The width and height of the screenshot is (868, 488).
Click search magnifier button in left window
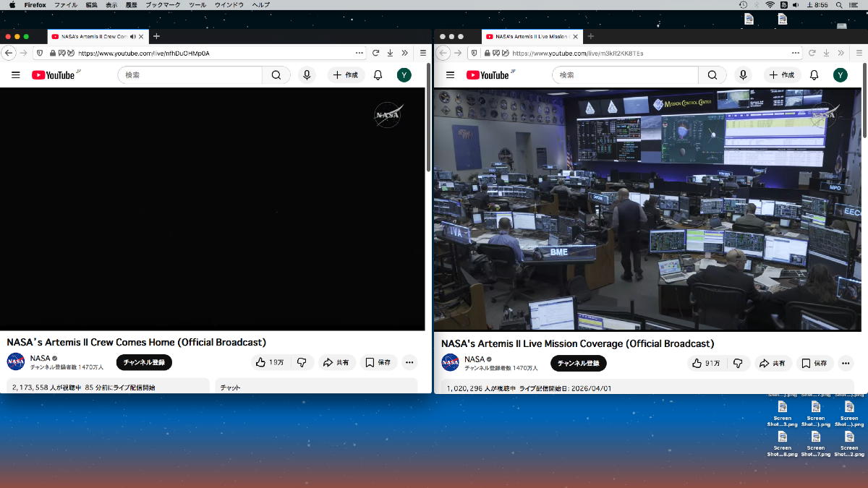point(276,75)
